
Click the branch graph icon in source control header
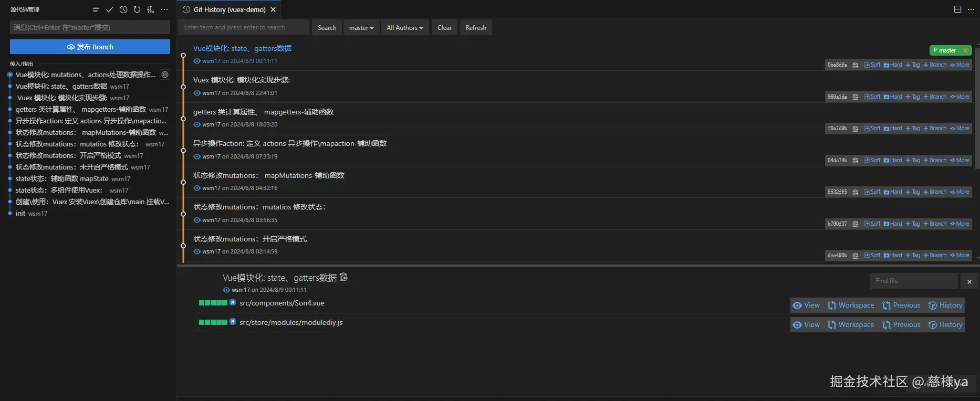[x=151, y=9]
